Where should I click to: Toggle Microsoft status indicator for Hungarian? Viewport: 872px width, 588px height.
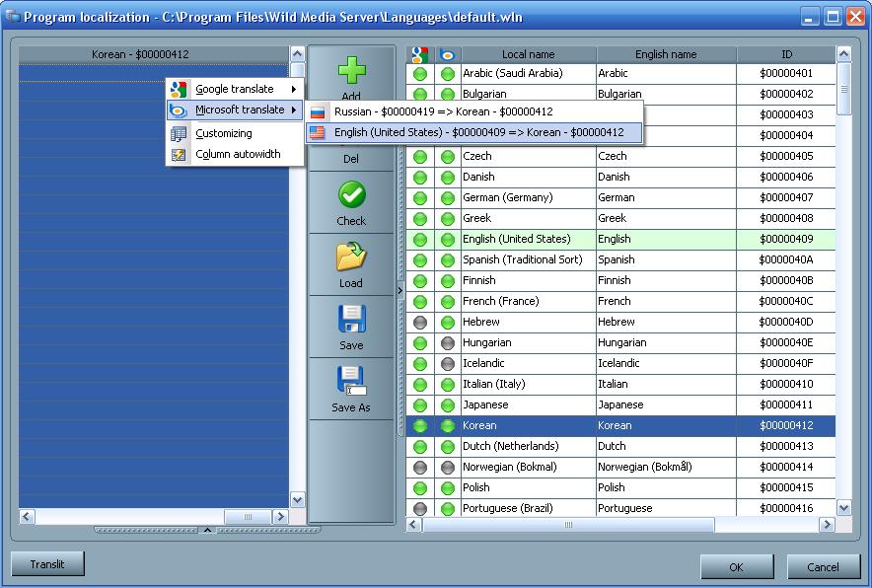coord(448,342)
